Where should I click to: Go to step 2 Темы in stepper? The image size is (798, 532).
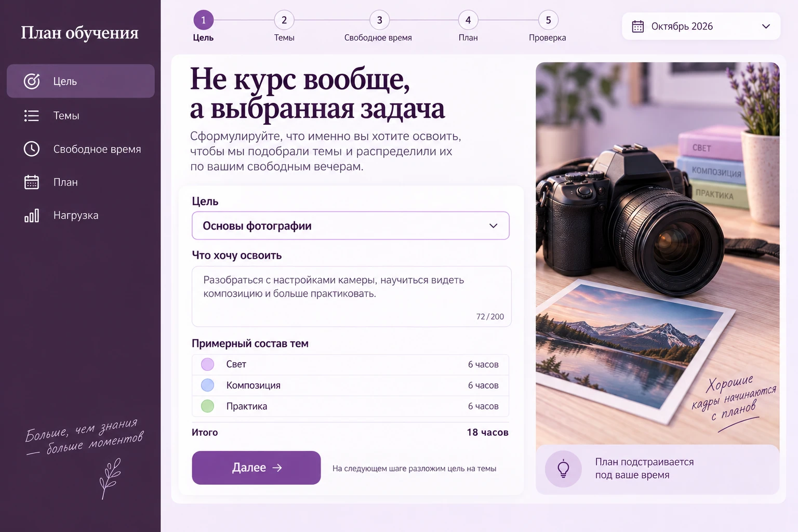point(284,26)
